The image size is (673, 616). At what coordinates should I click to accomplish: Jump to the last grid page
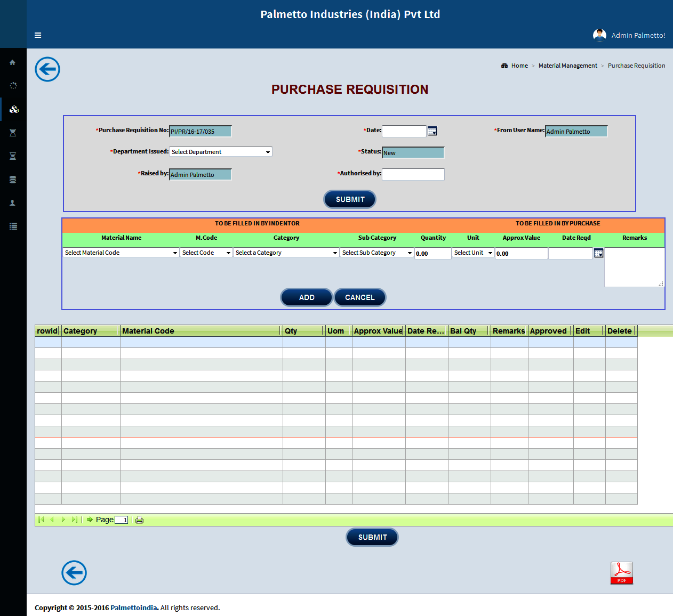point(74,520)
